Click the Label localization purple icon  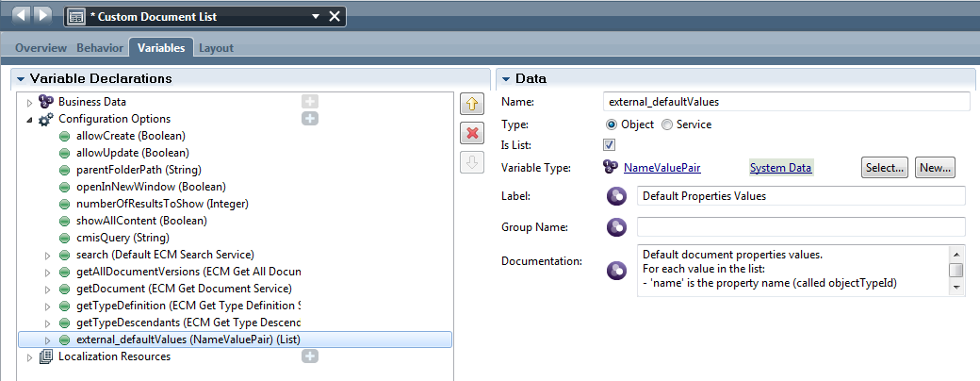[617, 196]
